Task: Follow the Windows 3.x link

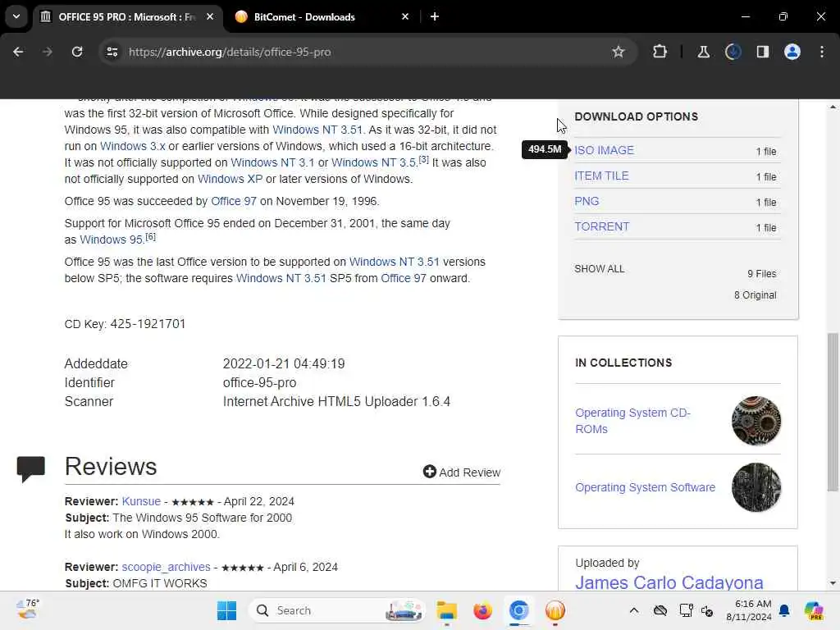Action: tap(132, 146)
